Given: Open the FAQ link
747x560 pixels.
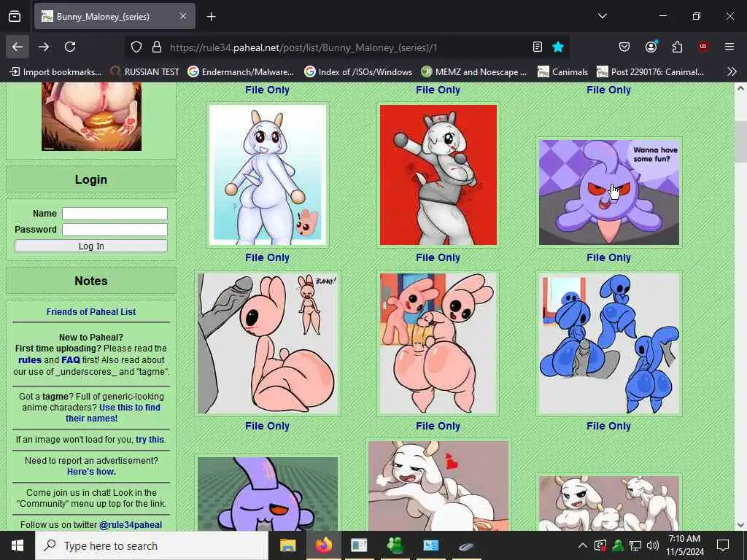Looking at the screenshot, I should [x=71, y=360].
